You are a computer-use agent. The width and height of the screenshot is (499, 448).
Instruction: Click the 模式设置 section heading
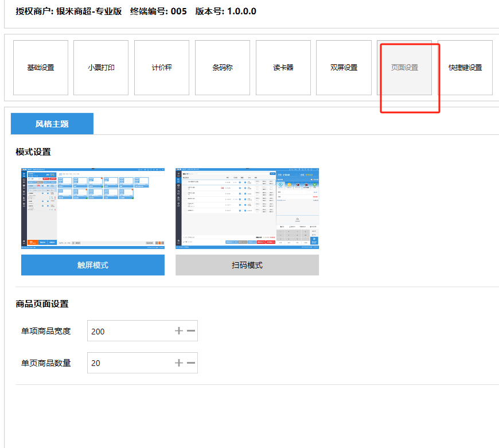point(33,152)
